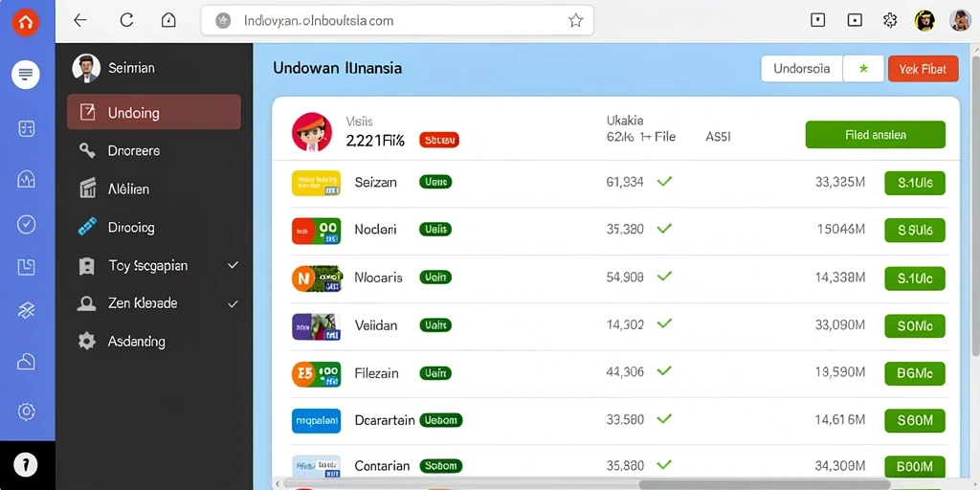
Task: Open the profile avatar at far top-right
Action: (x=960, y=21)
